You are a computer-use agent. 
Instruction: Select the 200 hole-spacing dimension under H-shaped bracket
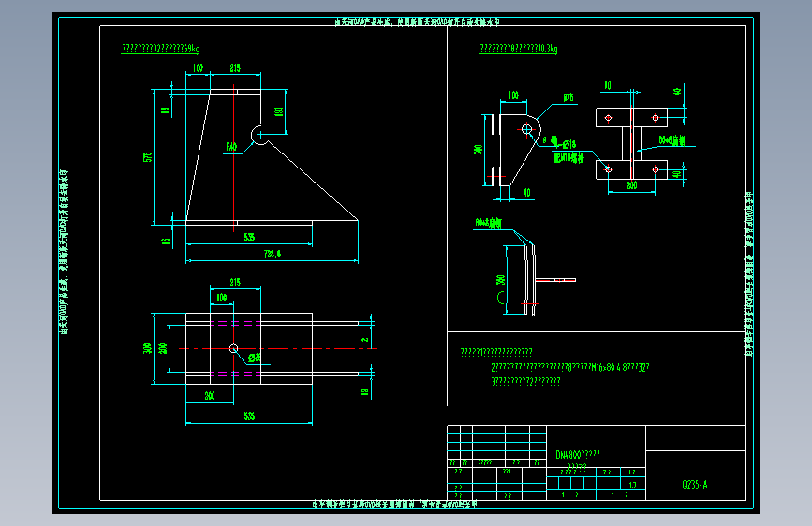click(631, 184)
